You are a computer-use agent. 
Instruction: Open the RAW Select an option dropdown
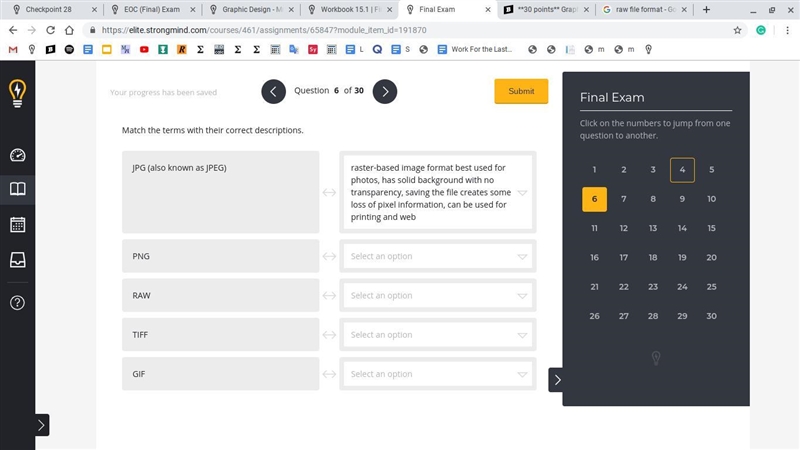coord(437,295)
